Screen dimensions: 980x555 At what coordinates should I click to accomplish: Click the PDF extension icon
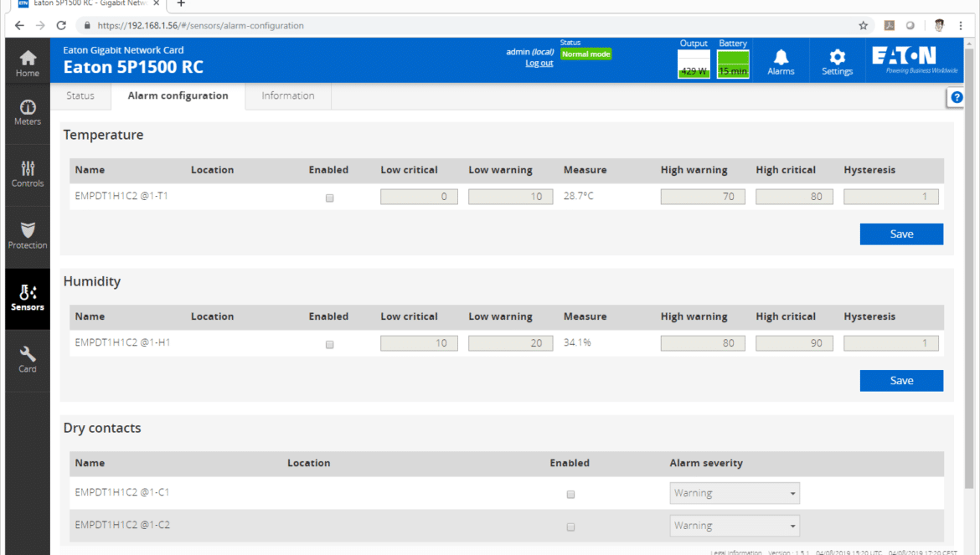point(889,26)
